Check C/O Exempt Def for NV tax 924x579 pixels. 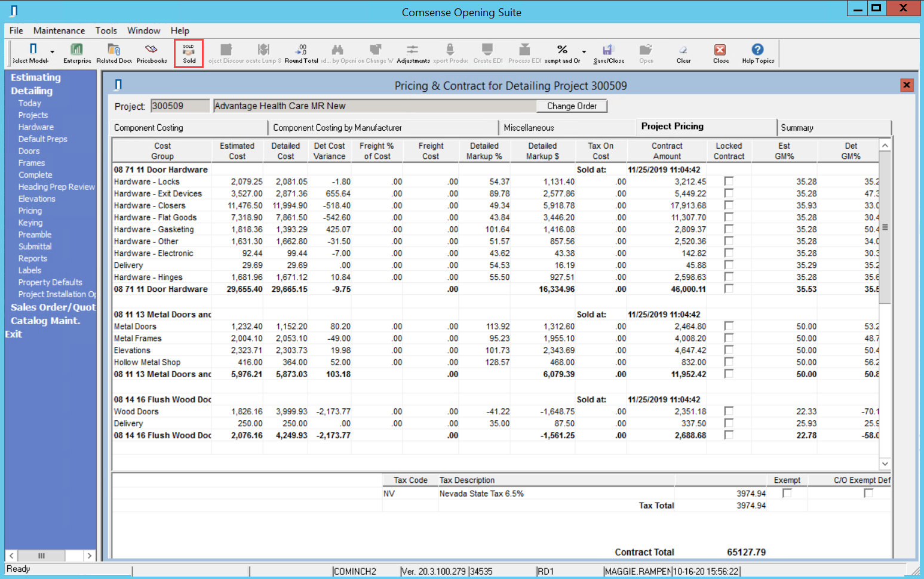(868, 493)
